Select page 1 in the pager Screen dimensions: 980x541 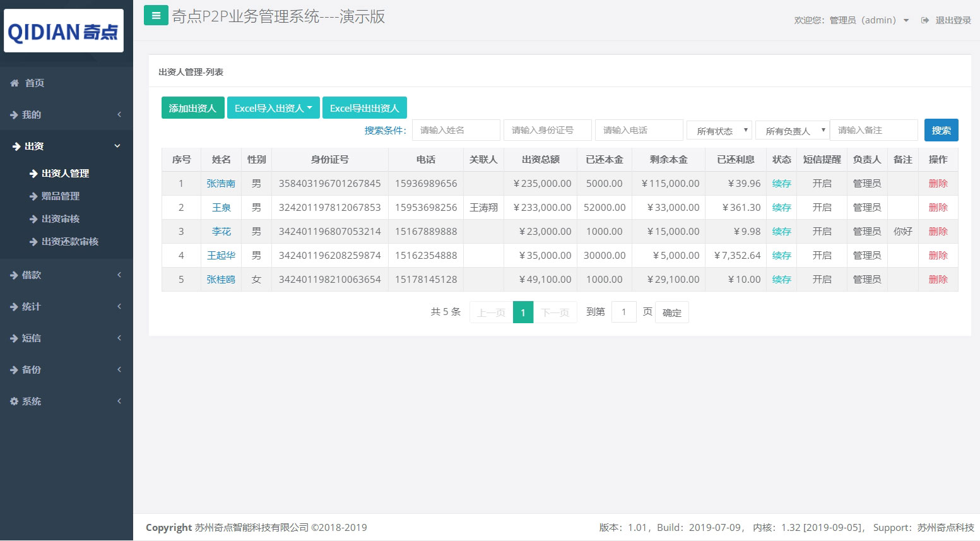pyautogui.click(x=522, y=311)
